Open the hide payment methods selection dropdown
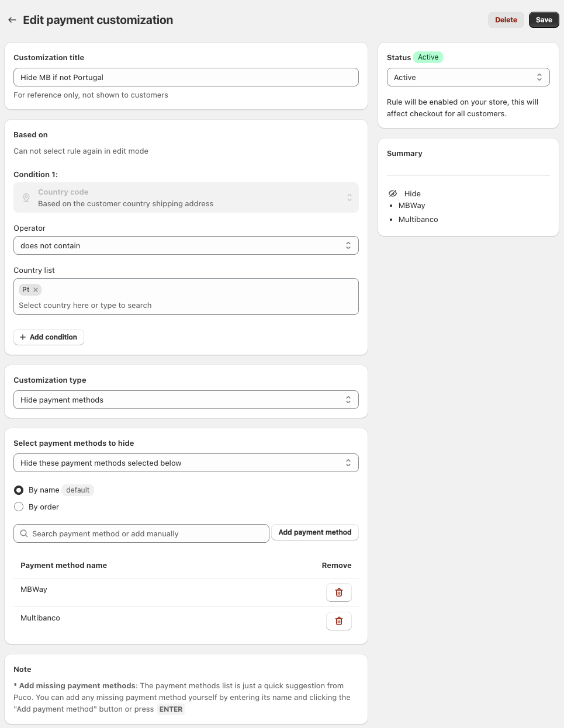Viewport: 564px width, 728px height. (186, 463)
